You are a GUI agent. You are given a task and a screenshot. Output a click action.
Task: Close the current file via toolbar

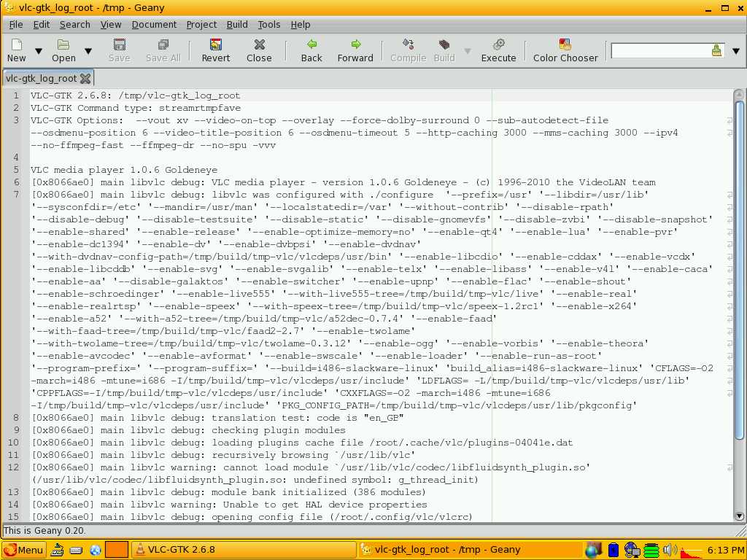(x=259, y=44)
